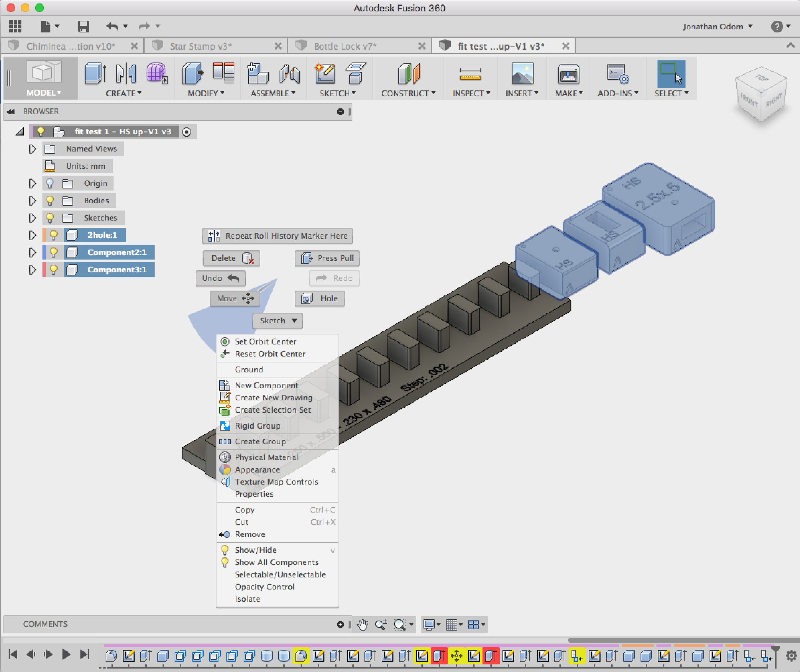Image resolution: width=800 pixels, height=672 pixels.
Task: Toggle visibility lightbulb for Component2:1
Action: (54, 252)
